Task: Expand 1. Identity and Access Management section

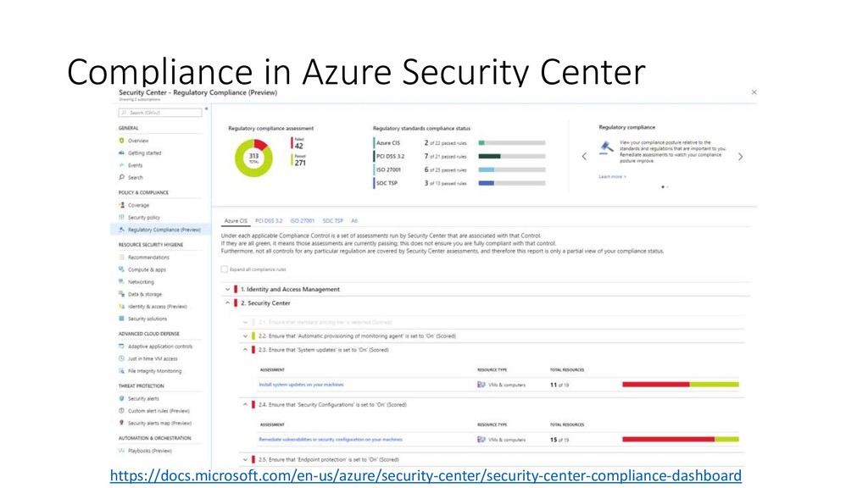Action: point(227,289)
